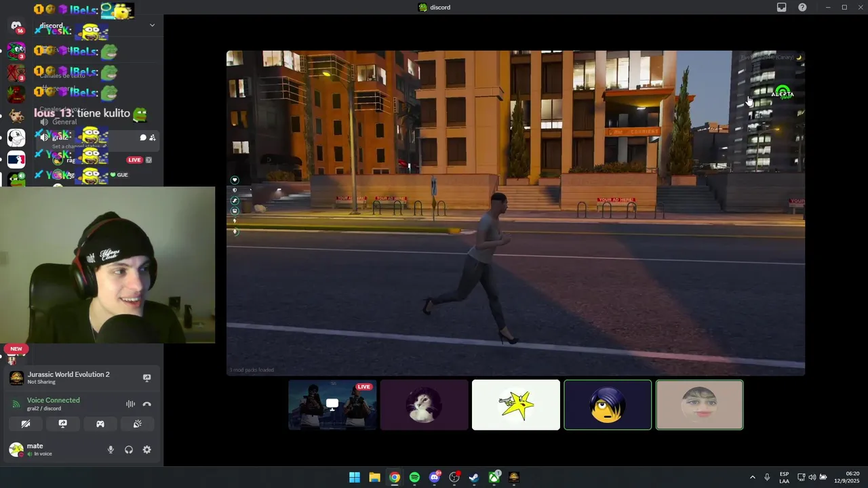Invite people to gral2 voice channel
Screen dimensions: 868x488
(x=153, y=138)
